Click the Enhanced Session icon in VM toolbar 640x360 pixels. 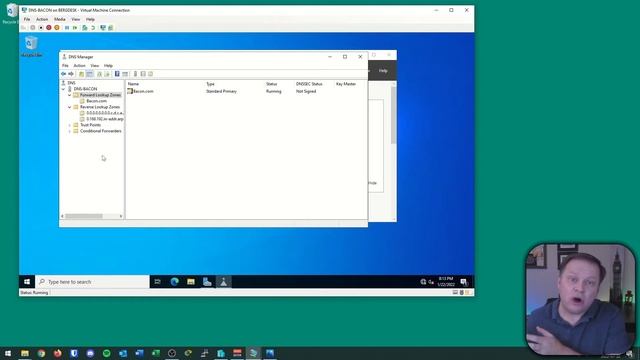pyautogui.click(x=103, y=28)
